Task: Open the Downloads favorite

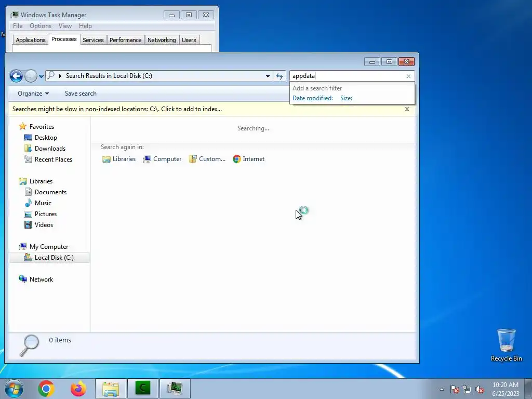Action: pos(45,148)
